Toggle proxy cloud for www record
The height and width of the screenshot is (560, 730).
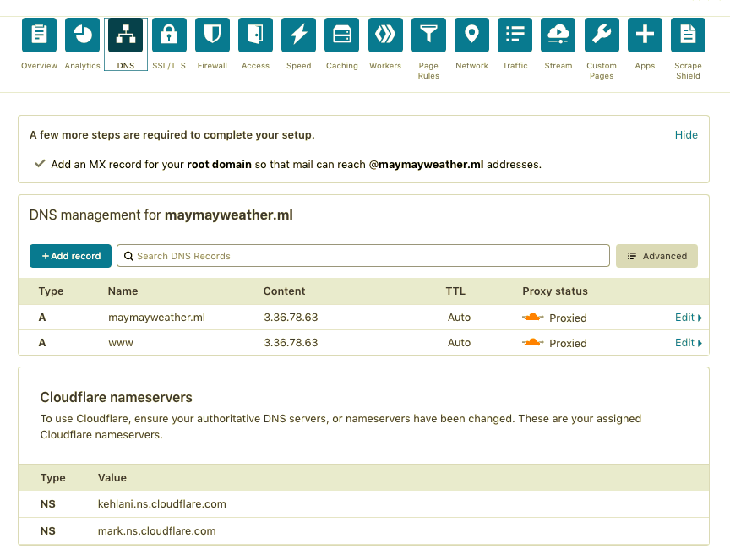click(x=532, y=343)
